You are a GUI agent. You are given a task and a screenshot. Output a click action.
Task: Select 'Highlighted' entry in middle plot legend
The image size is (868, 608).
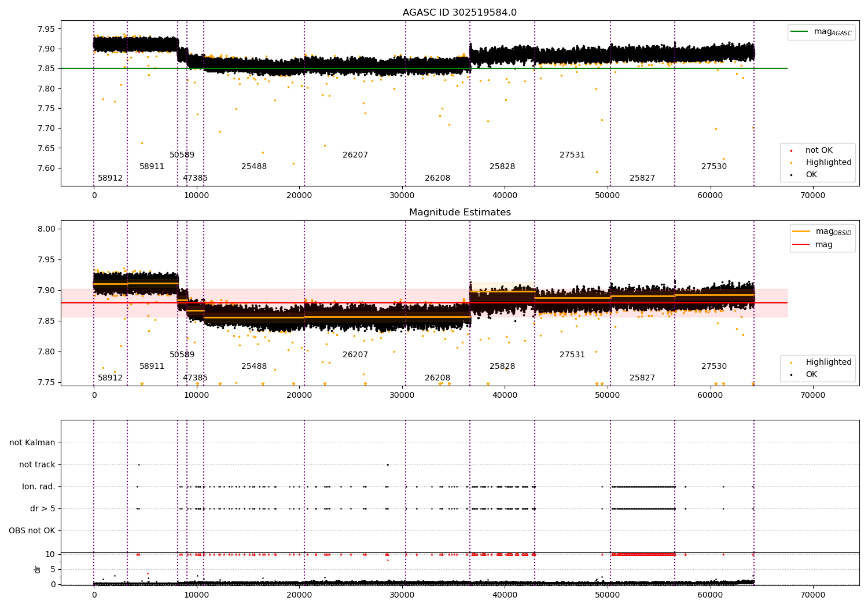tap(829, 362)
